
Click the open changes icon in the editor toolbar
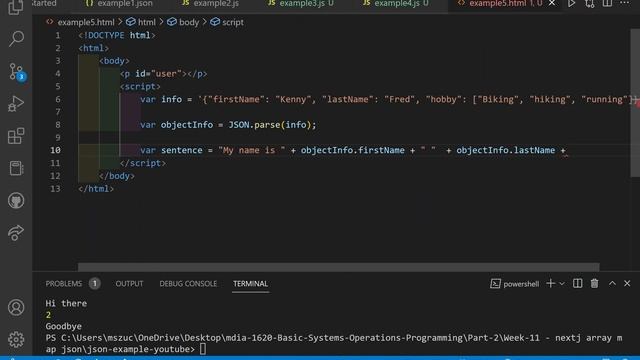[x=589, y=4]
